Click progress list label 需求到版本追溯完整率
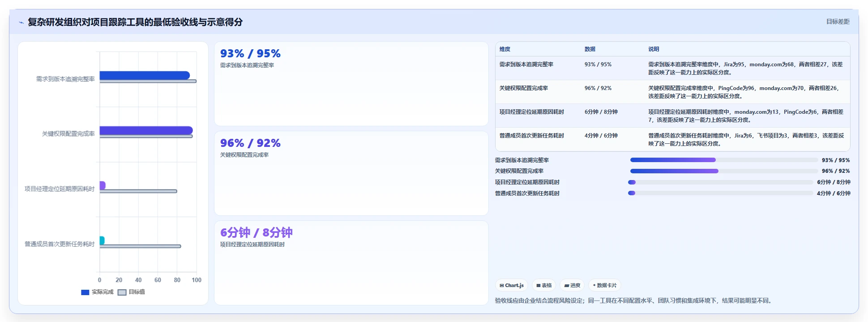Screen dimensions: 868x322 tap(522, 160)
